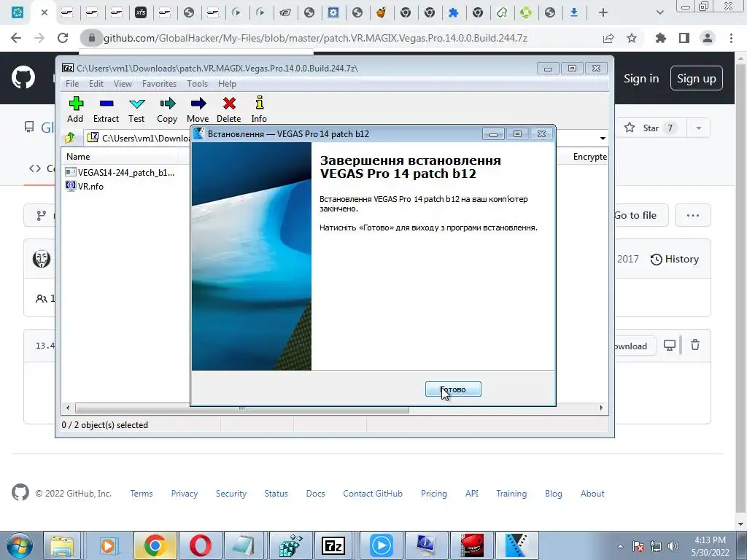747x560 pixels.
Task: Click the Terms footer link
Action: click(x=142, y=494)
